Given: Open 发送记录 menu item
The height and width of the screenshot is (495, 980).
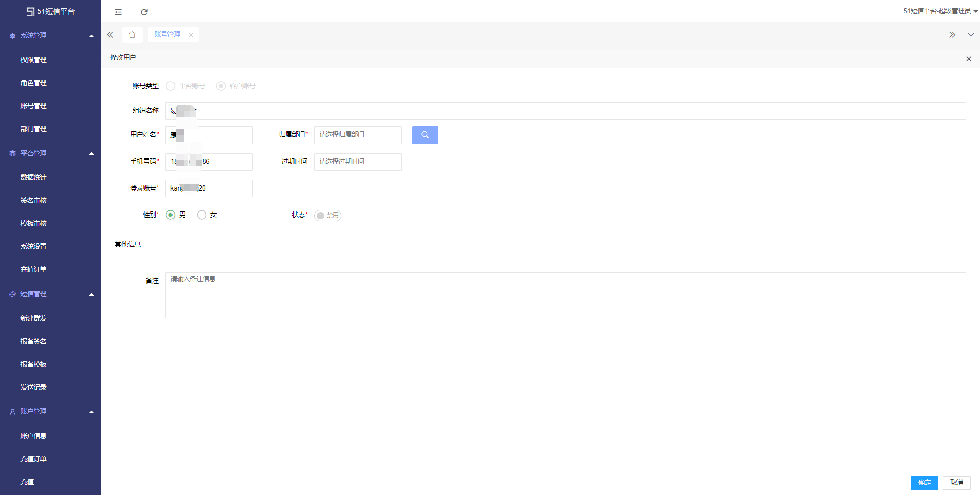Looking at the screenshot, I should click(34, 387).
